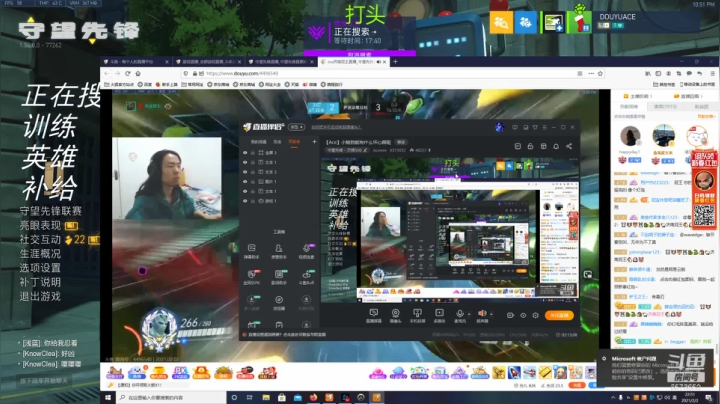Toggle visibility of fifth source layer
Viewport: 720px width, 404px height.
tap(245, 191)
